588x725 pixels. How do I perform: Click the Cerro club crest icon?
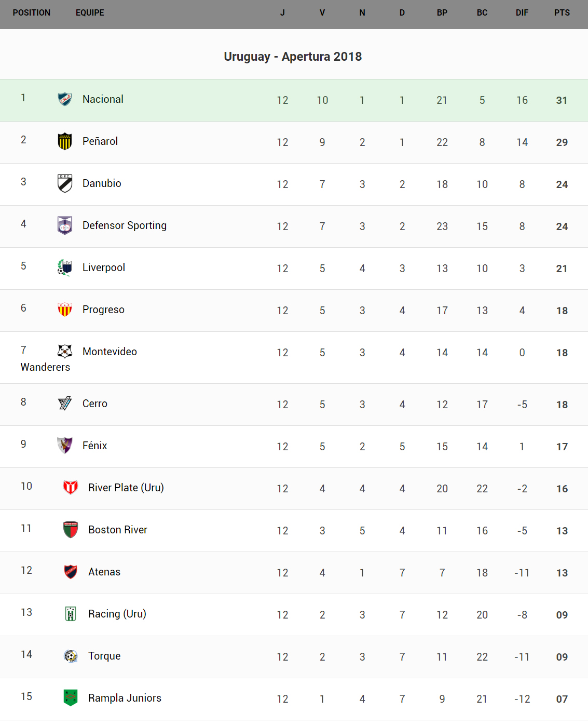(x=65, y=404)
